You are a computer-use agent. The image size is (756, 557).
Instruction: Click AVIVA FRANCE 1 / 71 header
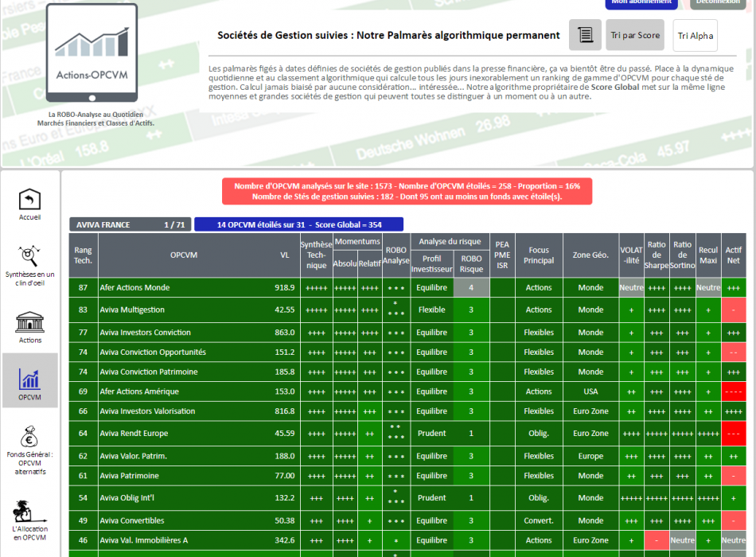[x=131, y=224]
